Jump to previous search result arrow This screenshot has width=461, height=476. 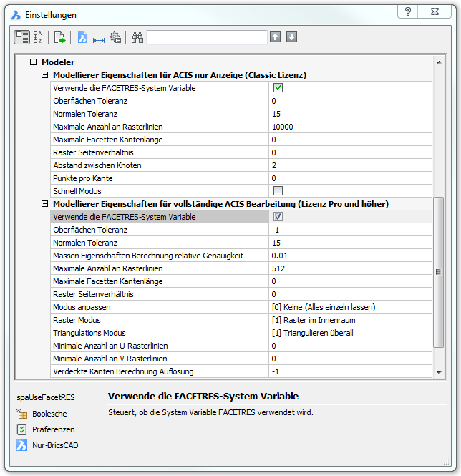(276, 37)
